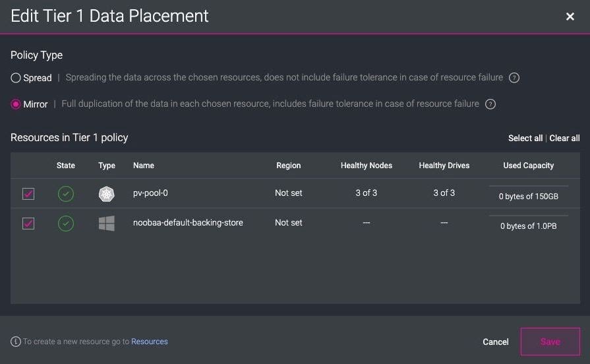
Task: Click the Name column header
Action: click(144, 166)
